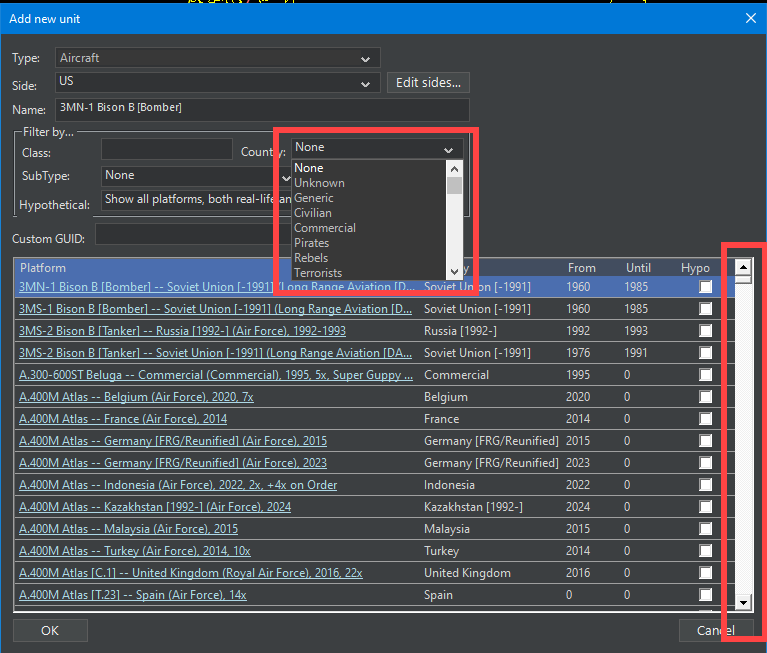Click the Country list scrollbar thumb

[454, 185]
